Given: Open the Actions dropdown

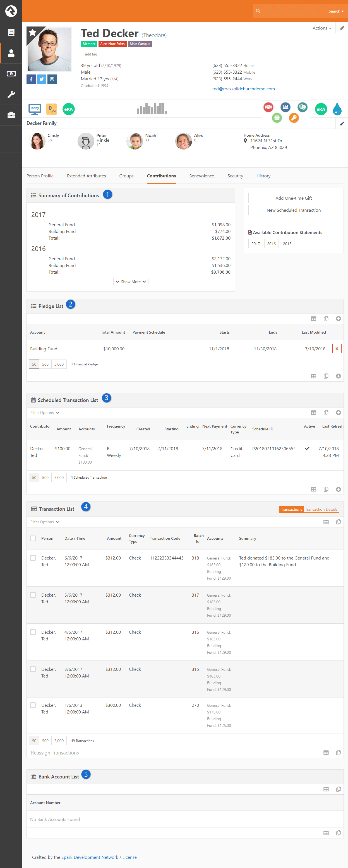Looking at the screenshot, I should coord(322,28).
